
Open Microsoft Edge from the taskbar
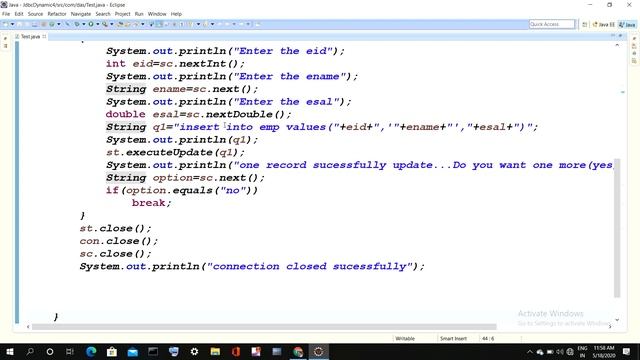tap(91, 351)
